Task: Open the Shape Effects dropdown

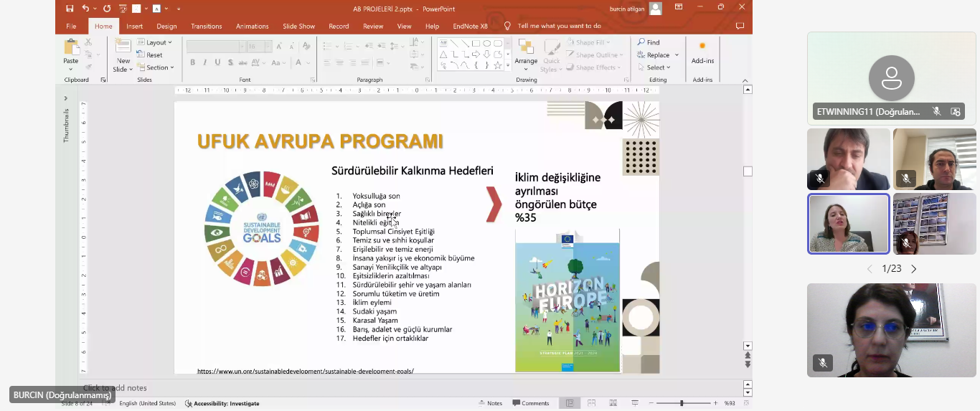Action: [x=594, y=67]
